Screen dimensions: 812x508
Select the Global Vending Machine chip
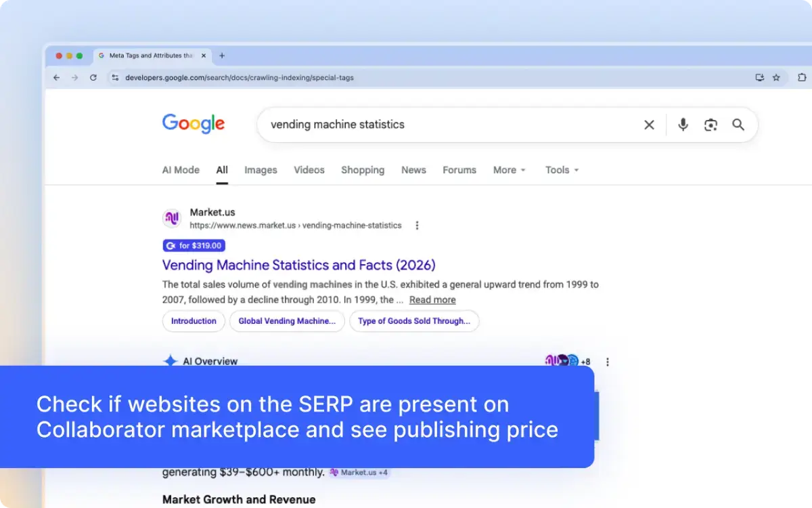point(287,321)
